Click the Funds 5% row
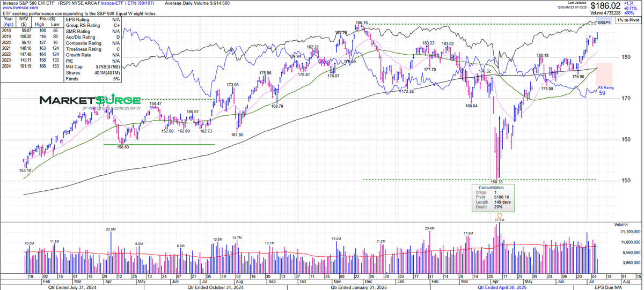Image resolution: width=644 pixels, height=290 pixels. 92,79
